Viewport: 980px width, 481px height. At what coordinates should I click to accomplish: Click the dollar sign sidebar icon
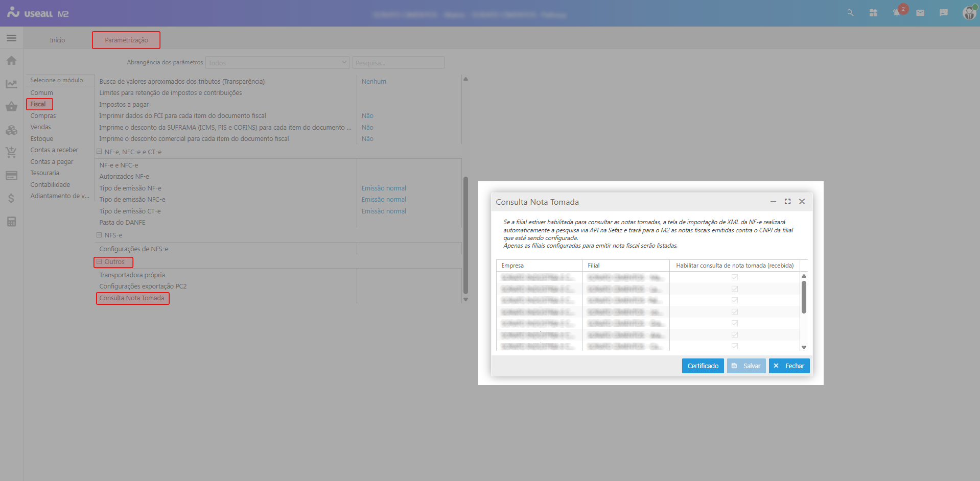pyautogui.click(x=11, y=199)
